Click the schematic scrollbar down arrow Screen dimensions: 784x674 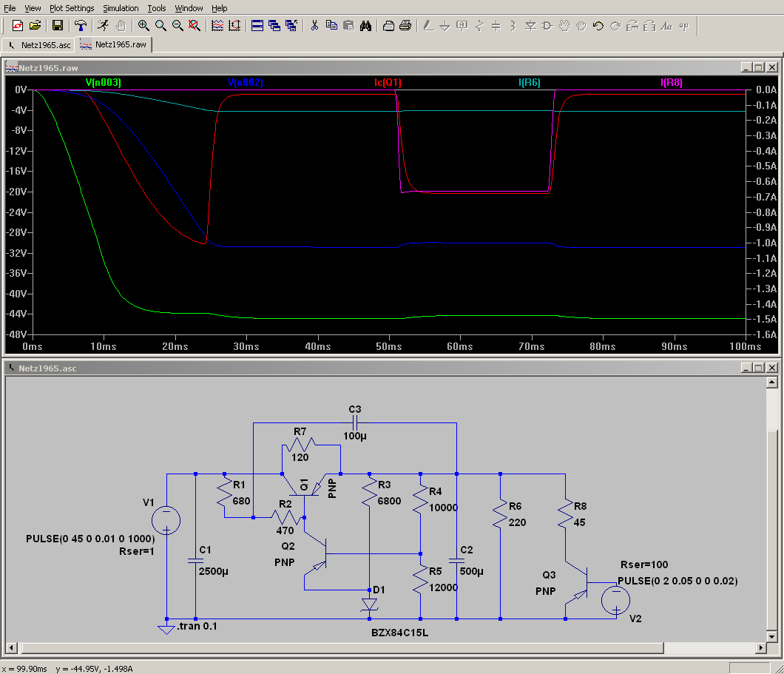[772, 636]
